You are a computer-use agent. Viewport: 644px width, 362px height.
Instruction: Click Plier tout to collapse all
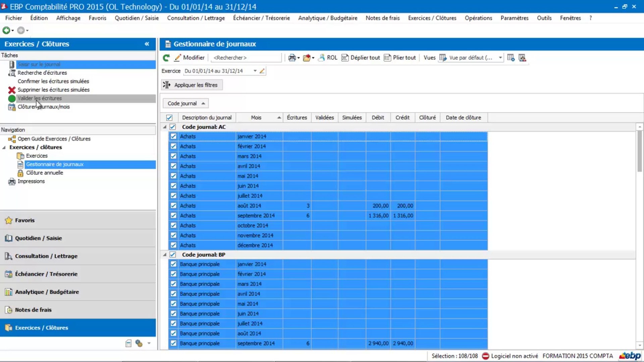[400, 58]
